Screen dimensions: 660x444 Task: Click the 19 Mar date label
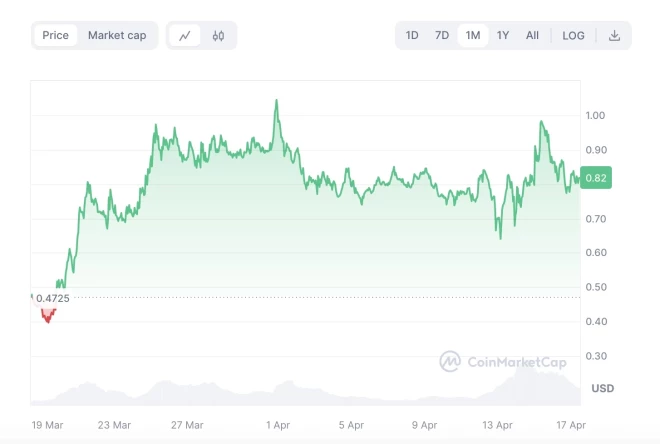48,425
